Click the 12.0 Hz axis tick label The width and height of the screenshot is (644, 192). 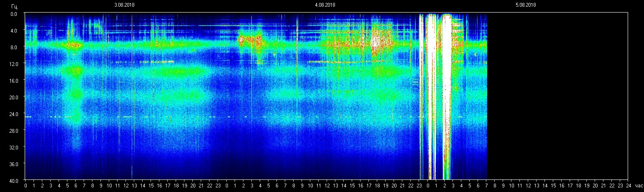pos(14,64)
